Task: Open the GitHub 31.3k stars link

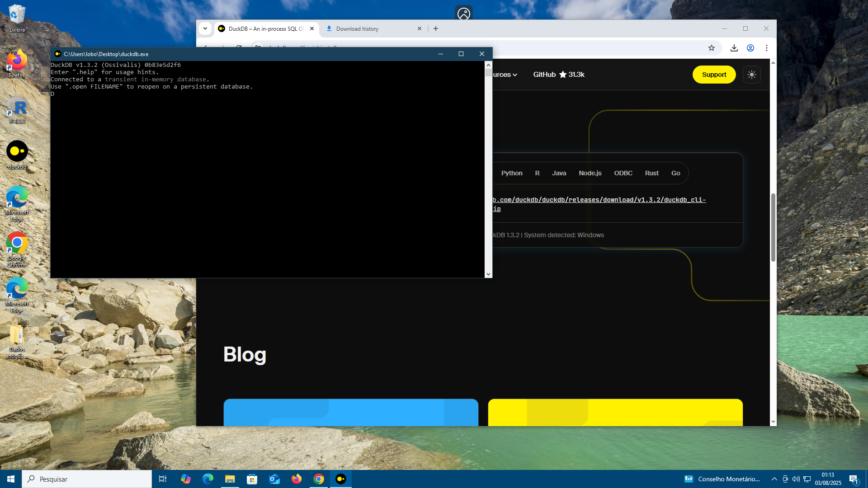Action: (x=559, y=75)
